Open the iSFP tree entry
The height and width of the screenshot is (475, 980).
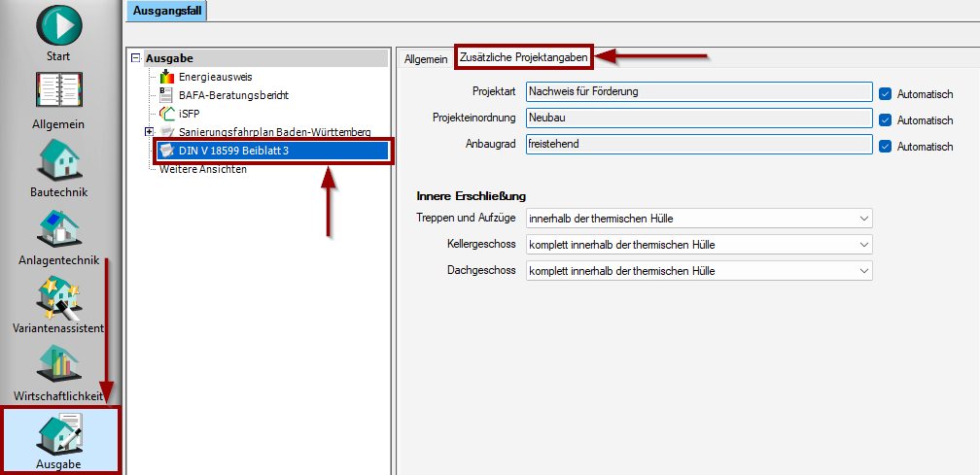tap(191, 114)
